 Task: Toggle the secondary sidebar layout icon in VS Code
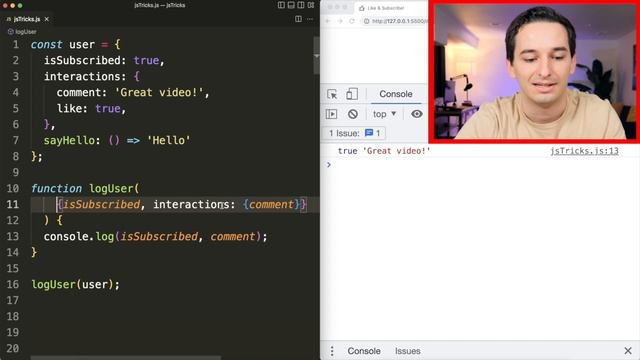pyautogui.click(x=301, y=5)
